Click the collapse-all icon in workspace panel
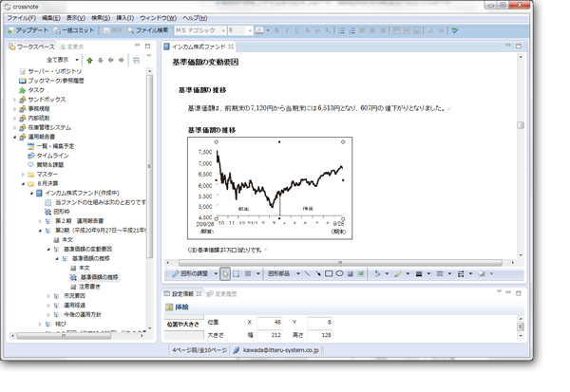Image resolution: width=570 pixels, height=392 pixels. 136,60
